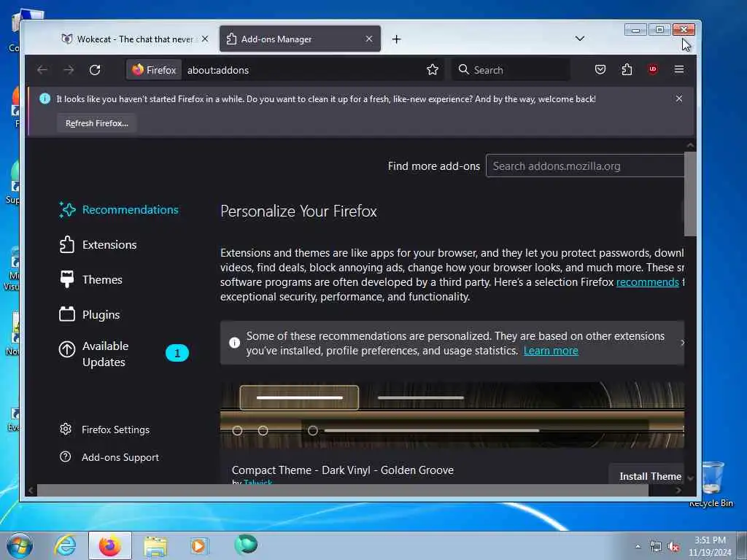Screen dimensions: 747x560
Task: Click the info icon in refresh notification
Action: point(44,98)
